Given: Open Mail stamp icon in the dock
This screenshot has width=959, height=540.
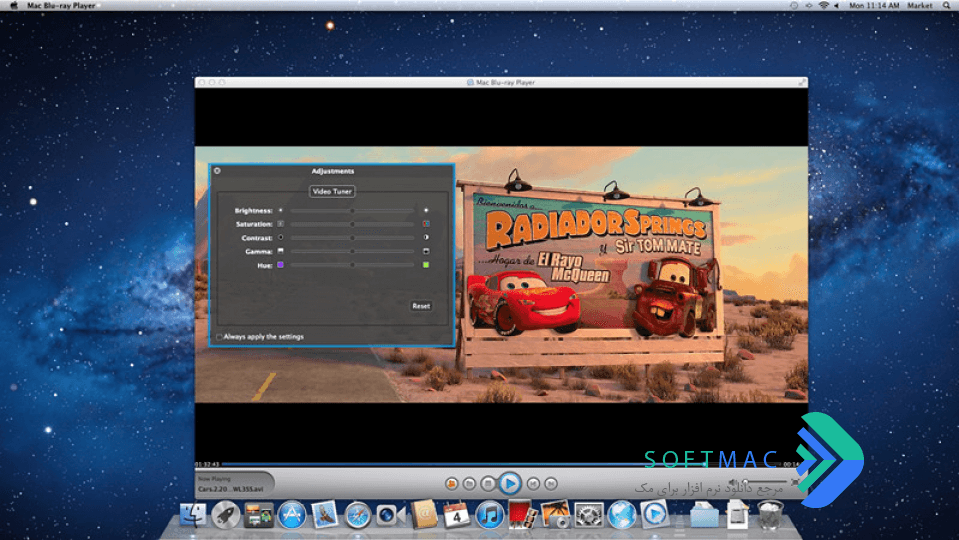Looking at the screenshot, I should click(325, 515).
